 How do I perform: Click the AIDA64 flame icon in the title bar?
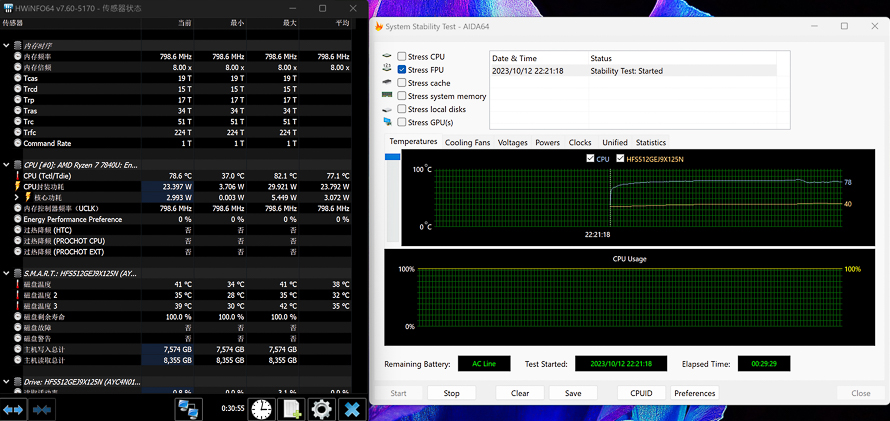pyautogui.click(x=379, y=26)
